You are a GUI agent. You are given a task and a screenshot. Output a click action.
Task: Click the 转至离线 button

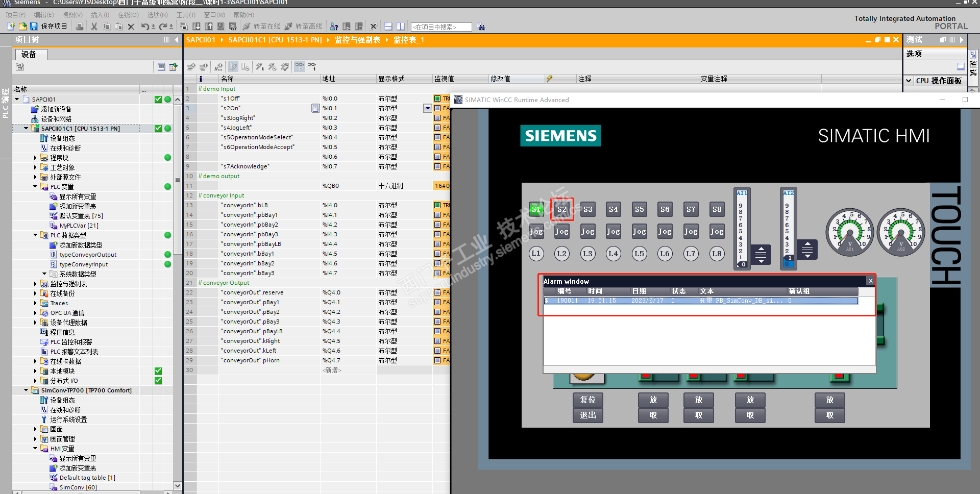[x=303, y=27]
